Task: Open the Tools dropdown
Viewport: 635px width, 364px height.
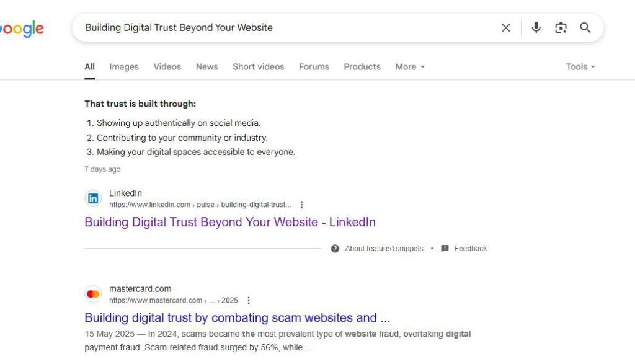Action: [x=580, y=67]
